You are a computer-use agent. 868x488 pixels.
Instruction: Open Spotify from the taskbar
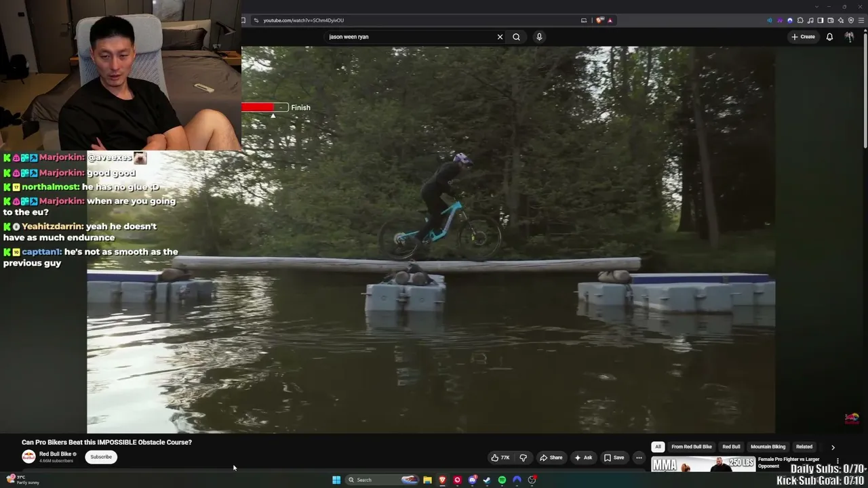(502, 480)
